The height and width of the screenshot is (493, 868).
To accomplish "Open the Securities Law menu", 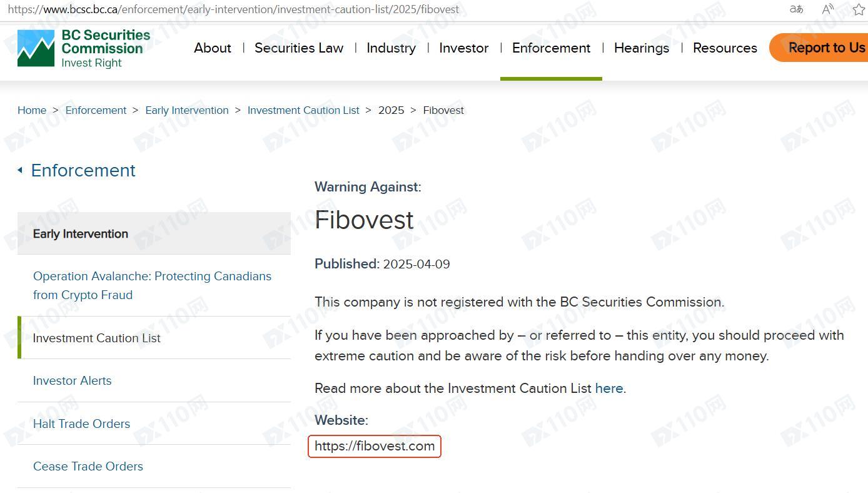I will click(299, 48).
